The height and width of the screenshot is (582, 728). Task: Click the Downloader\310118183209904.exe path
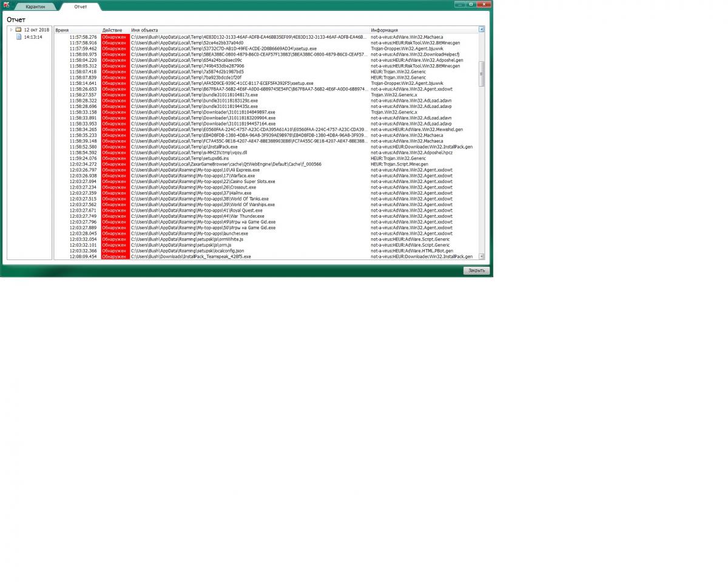[x=203, y=118]
